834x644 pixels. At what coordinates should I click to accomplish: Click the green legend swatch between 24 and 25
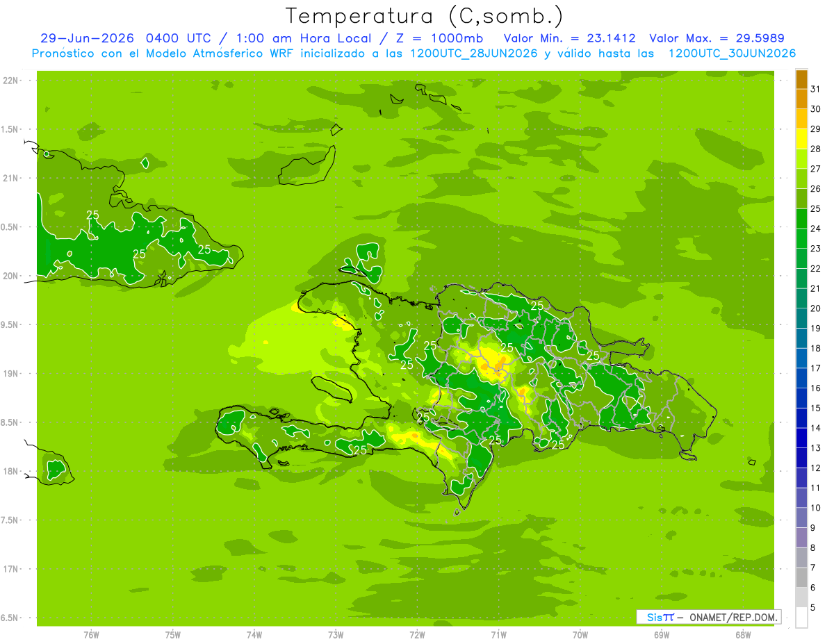pyautogui.click(x=801, y=219)
